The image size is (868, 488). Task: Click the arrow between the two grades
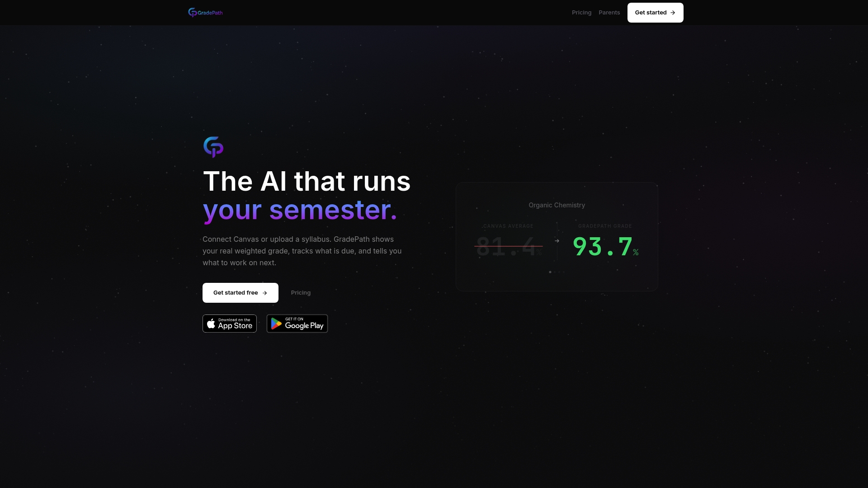(557, 241)
